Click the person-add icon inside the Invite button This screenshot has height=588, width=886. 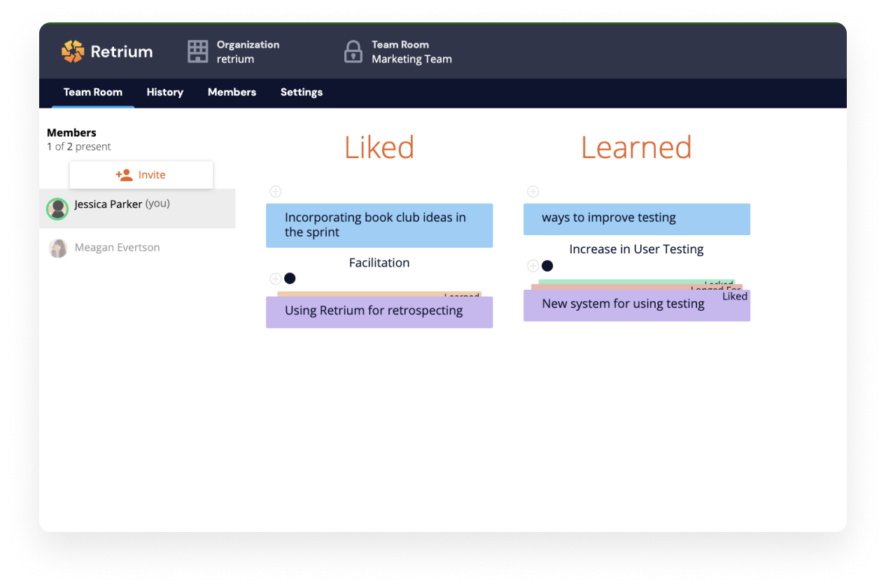(x=125, y=174)
